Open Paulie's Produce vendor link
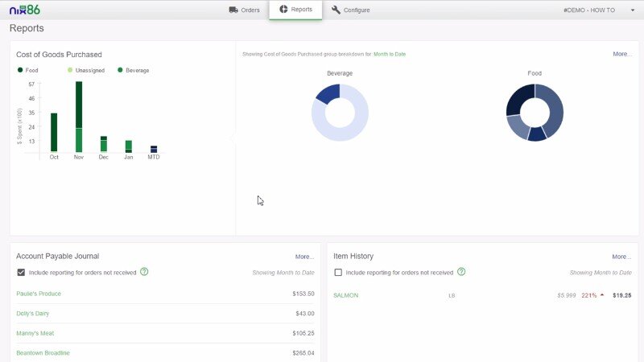This screenshot has height=362, width=644. [39, 294]
